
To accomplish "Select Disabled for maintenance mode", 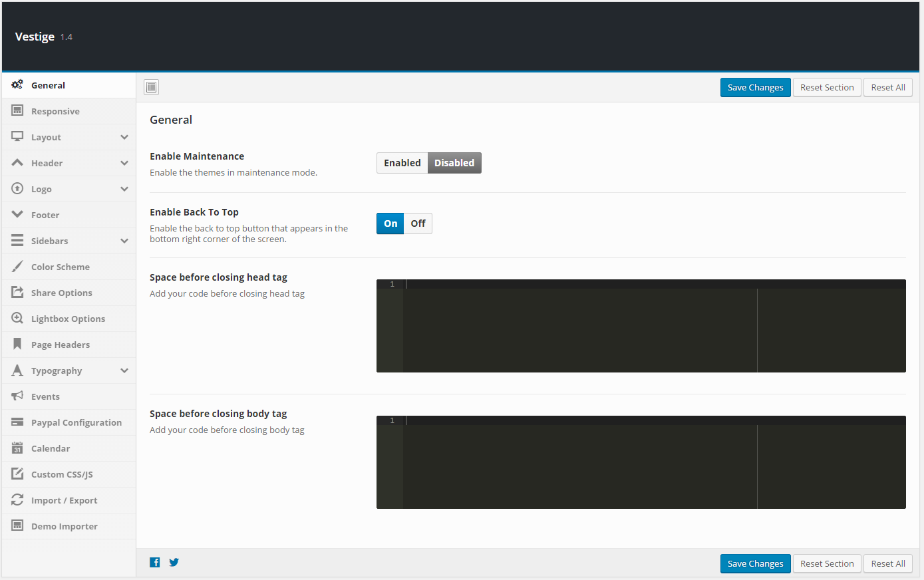I will coord(454,163).
